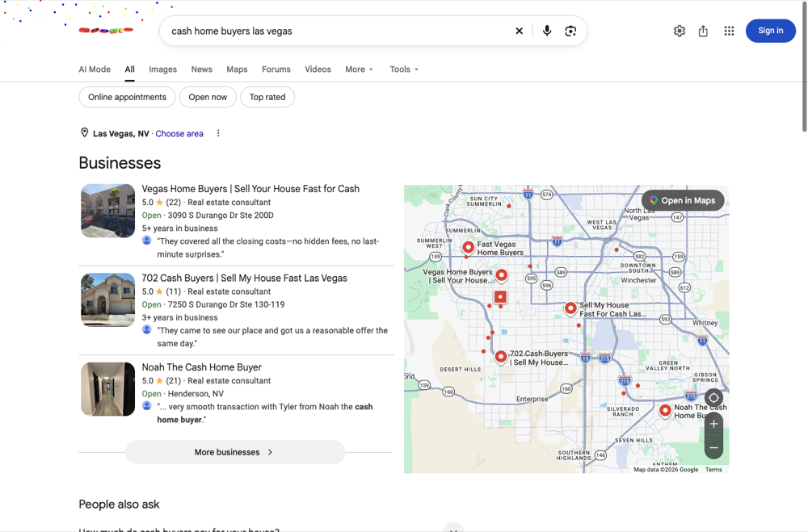Click "7250 S Durango Dr Ste 130-119" address
The width and height of the screenshot is (808, 532).
(x=226, y=304)
